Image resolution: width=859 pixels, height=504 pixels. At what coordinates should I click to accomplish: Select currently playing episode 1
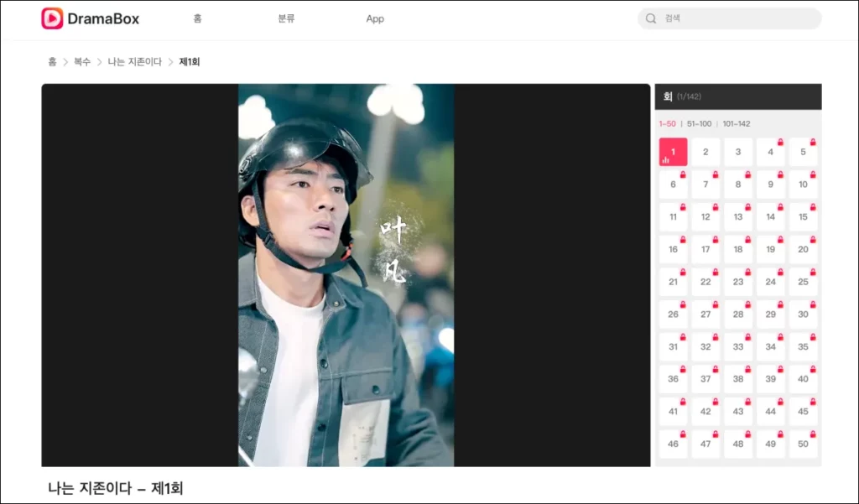click(x=674, y=153)
